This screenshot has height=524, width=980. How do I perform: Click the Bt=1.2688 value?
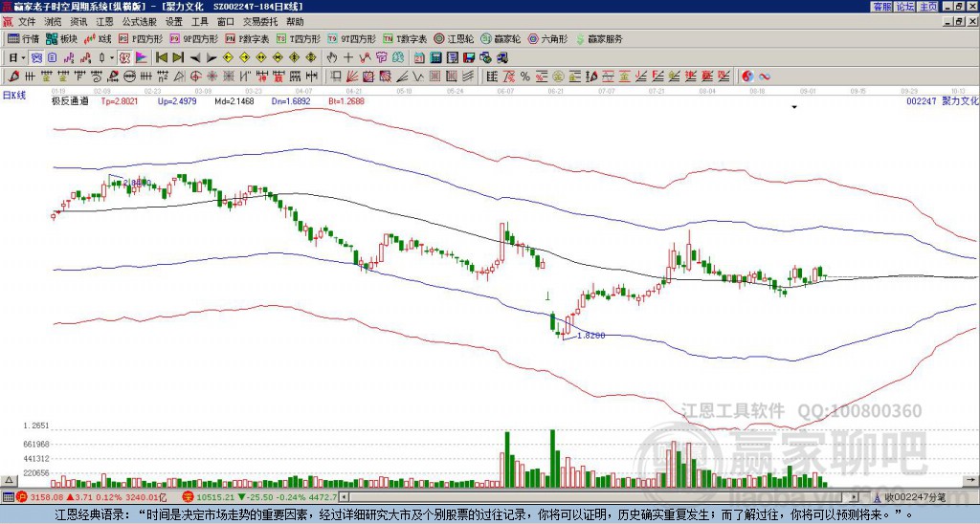click(x=346, y=100)
